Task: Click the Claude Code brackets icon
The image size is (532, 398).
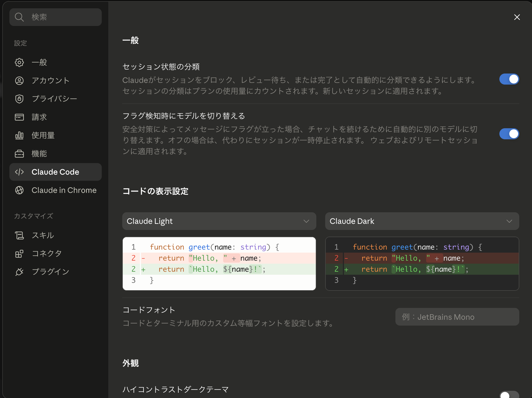Action: point(19,172)
